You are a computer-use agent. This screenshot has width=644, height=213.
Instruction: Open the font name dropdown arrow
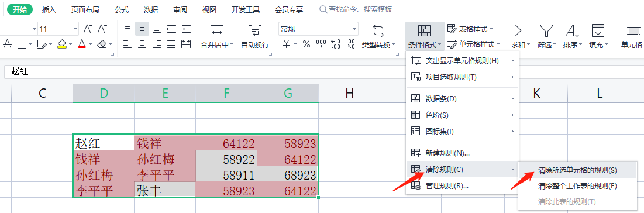[34, 29]
